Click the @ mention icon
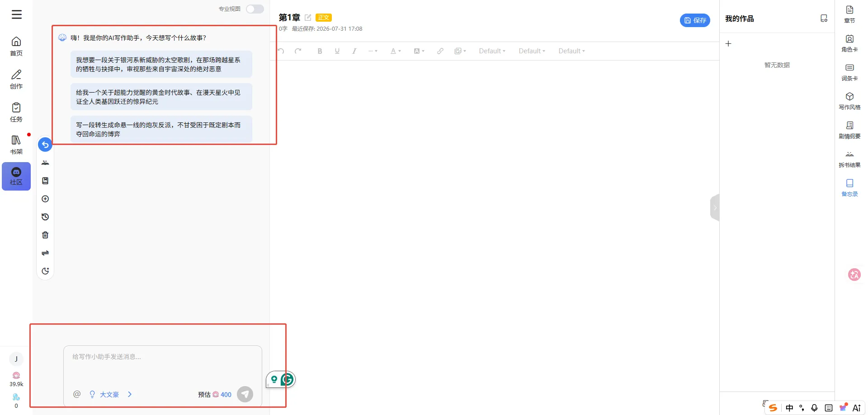 tap(77, 394)
